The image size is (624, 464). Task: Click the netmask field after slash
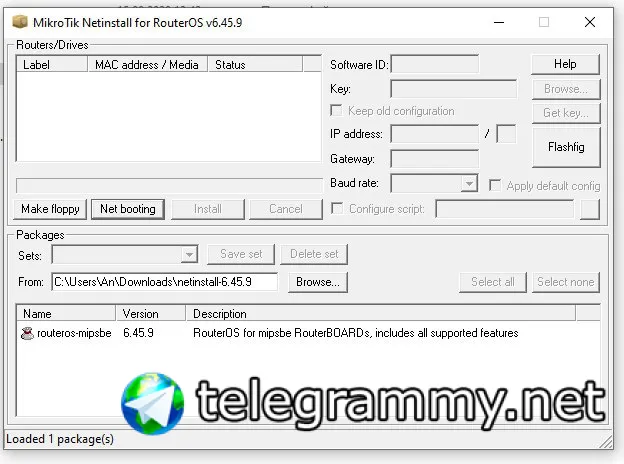pos(506,134)
